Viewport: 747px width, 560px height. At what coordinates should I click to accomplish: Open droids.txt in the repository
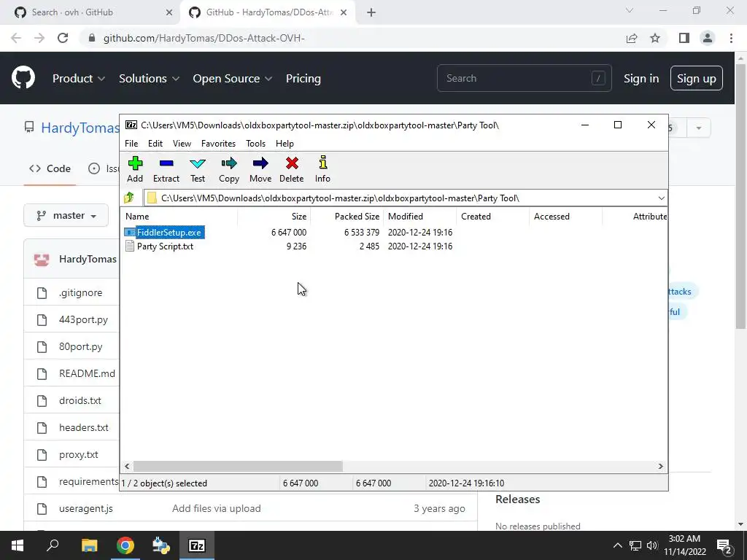pos(80,400)
